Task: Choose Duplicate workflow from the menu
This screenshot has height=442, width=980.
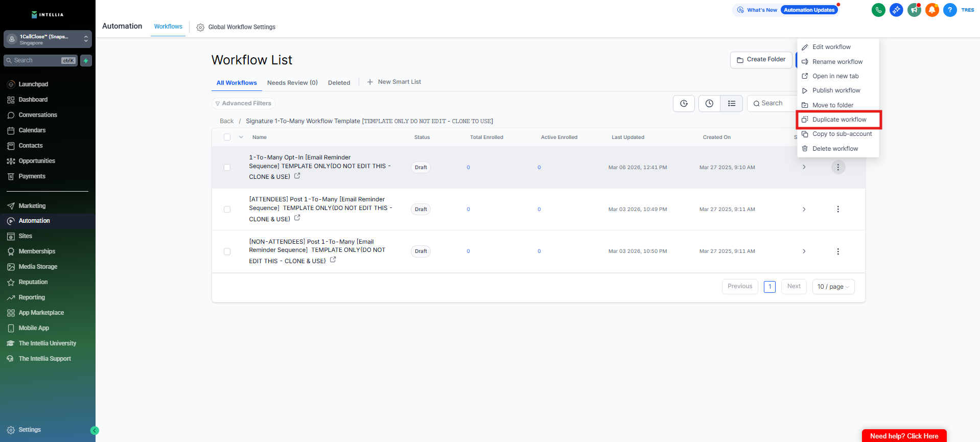Action: pyautogui.click(x=839, y=120)
